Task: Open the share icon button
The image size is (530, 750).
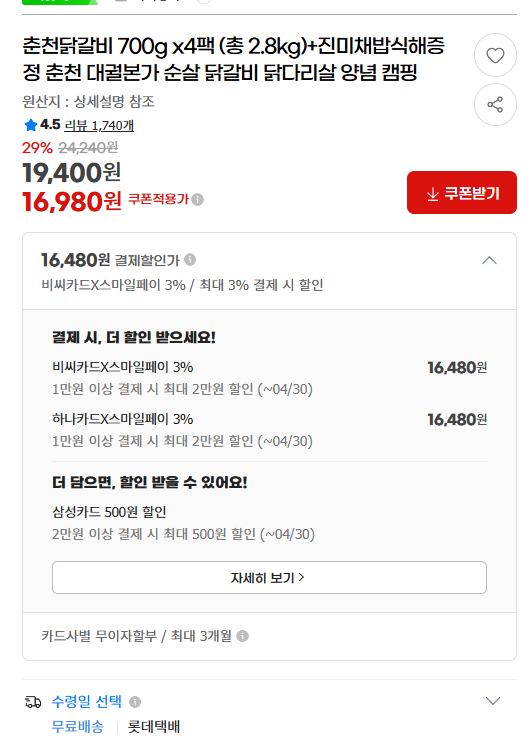Action: pos(495,105)
